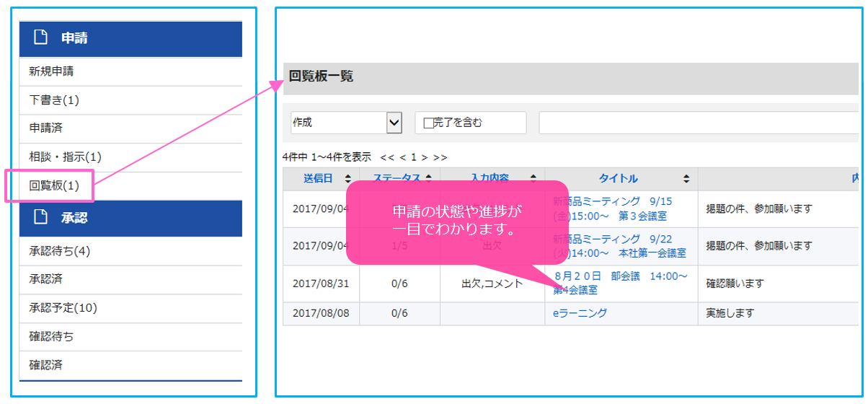Viewport: 868px width, 404px height.
Task: Click sort arrows on 入力内容 column
Action: [533, 179]
